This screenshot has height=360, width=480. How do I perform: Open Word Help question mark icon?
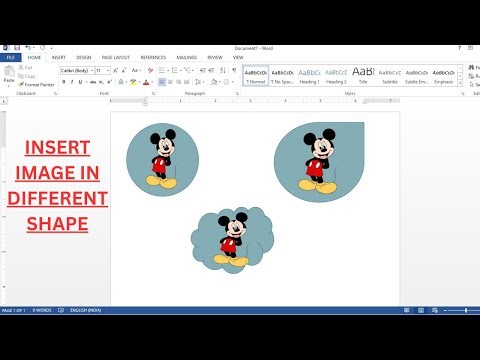[459, 48]
